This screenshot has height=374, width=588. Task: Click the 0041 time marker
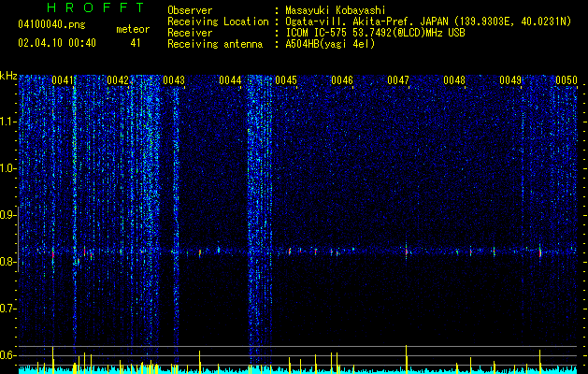coord(63,80)
